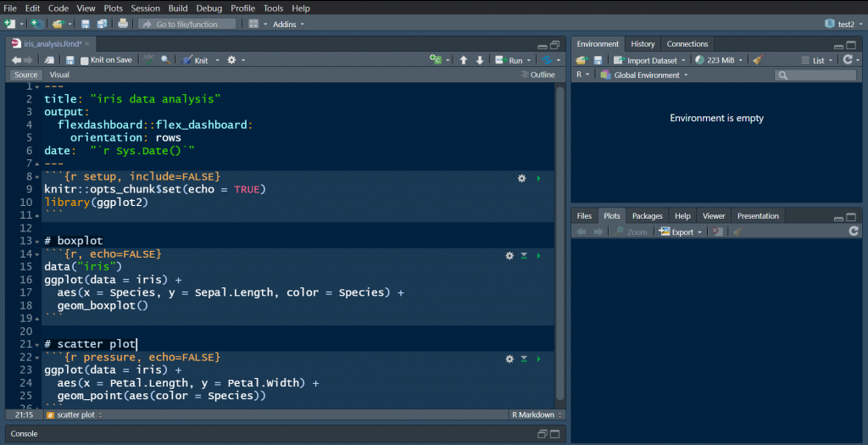Open recent files dropdown arrow
Image resolution: width=868 pixels, height=445 pixels.
point(70,25)
